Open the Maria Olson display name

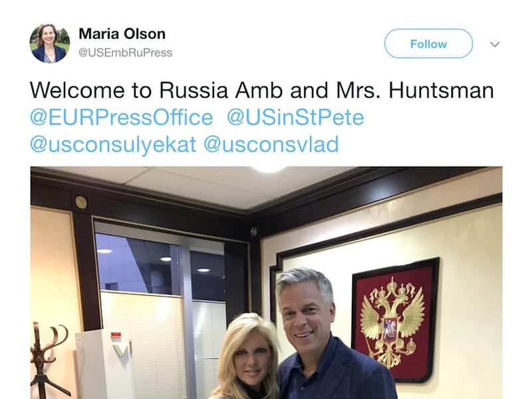122,34
